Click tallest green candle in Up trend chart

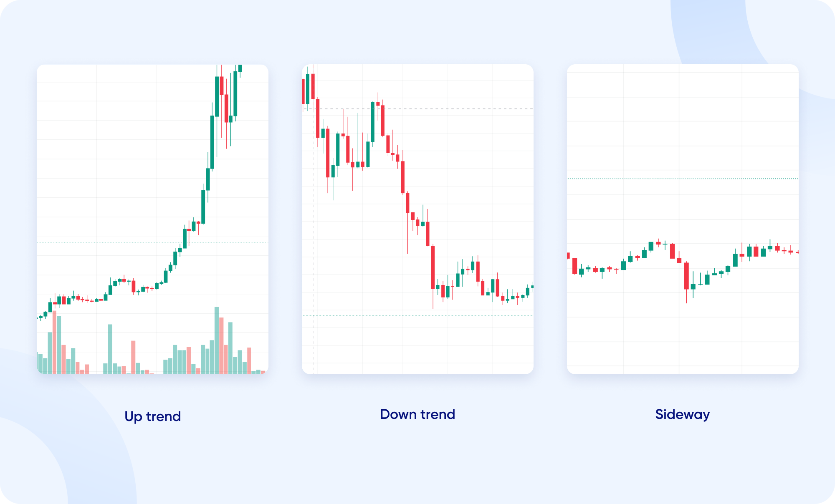(212, 142)
